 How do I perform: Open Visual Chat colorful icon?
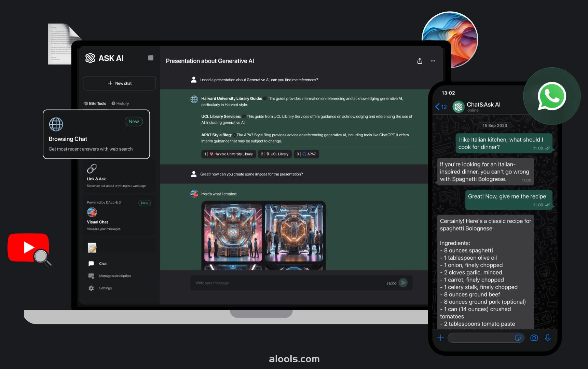tap(92, 212)
